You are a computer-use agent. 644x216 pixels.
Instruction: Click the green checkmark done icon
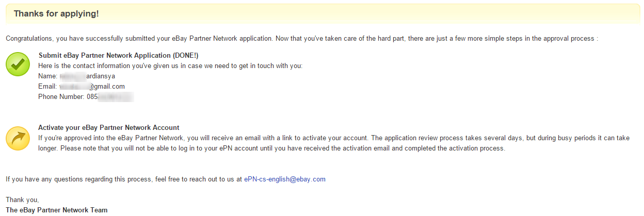[18, 64]
